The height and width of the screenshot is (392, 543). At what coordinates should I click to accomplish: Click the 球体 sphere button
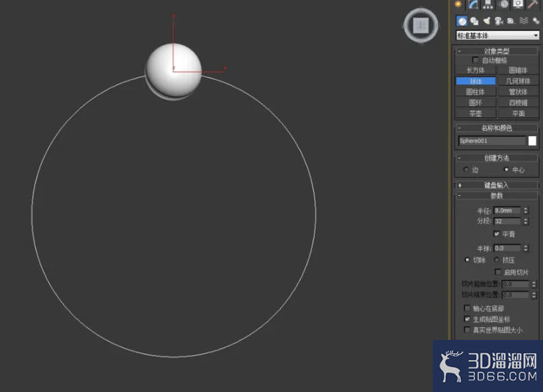click(475, 81)
